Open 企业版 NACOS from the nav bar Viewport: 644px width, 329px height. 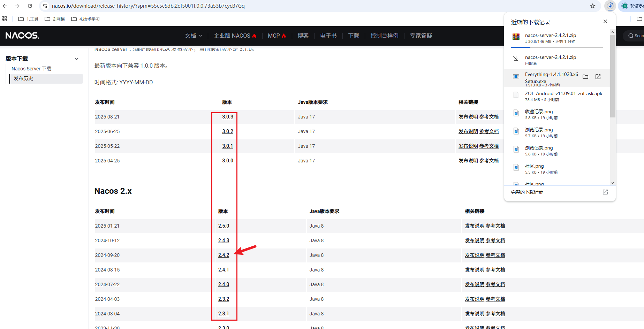click(x=235, y=36)
